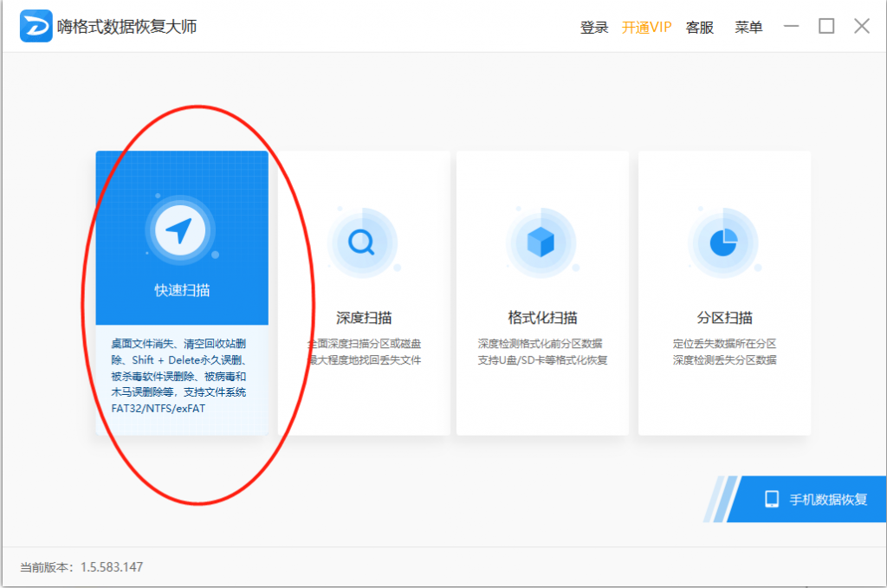887x588 pixels.
Task: Open the 开通VIP link
Action: pyautogui.click(x=646, y=27)
